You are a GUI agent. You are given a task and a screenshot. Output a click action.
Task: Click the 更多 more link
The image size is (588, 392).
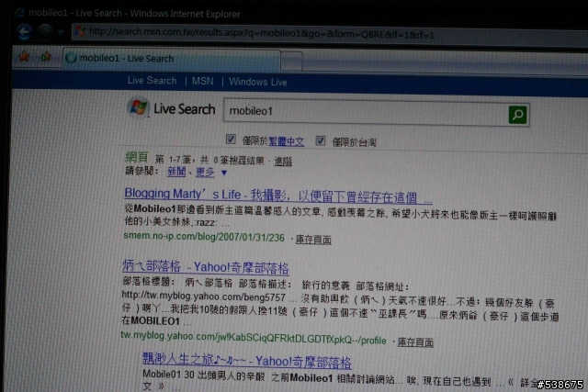coord(205,172)
